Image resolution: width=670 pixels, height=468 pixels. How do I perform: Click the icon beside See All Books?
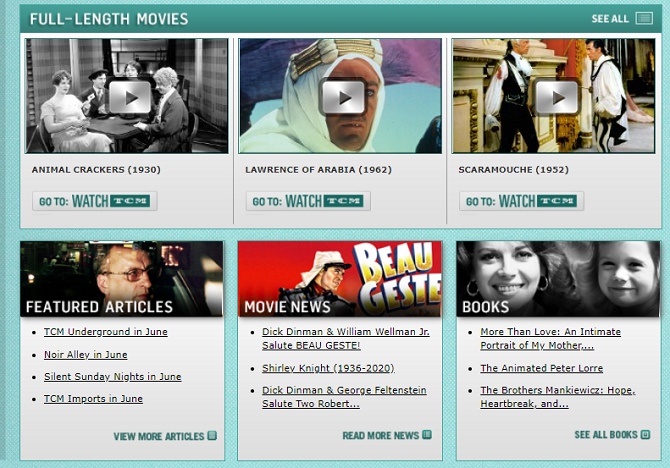646,435
